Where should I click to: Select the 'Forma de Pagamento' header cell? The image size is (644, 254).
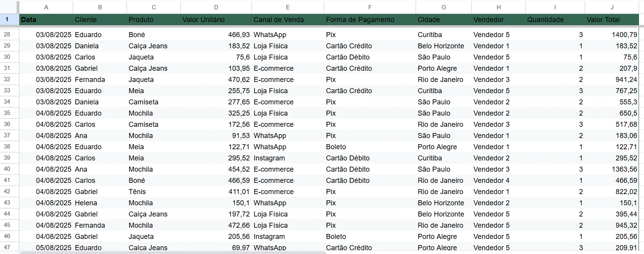pyautogui.click(x=370, y=19)
